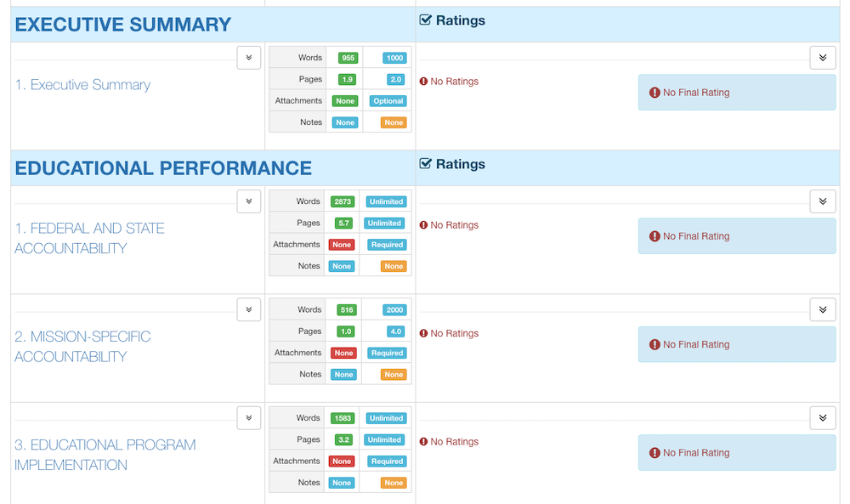Expand the Executive Summary section chevron

click(x=248, y=58)
